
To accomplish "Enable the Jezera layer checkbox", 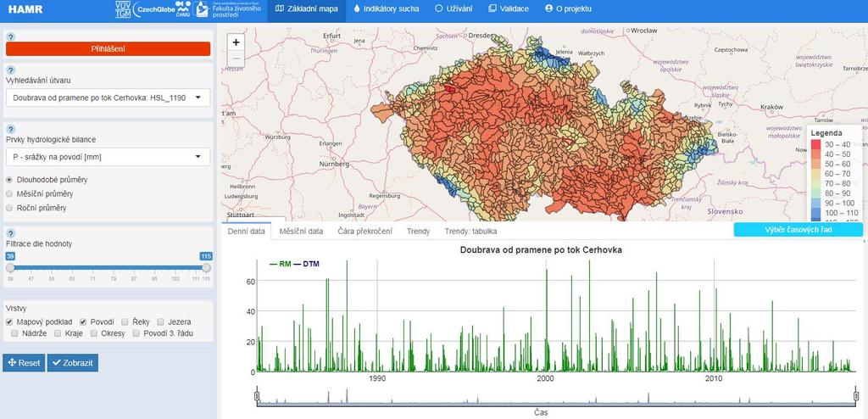I will (160, 322).
